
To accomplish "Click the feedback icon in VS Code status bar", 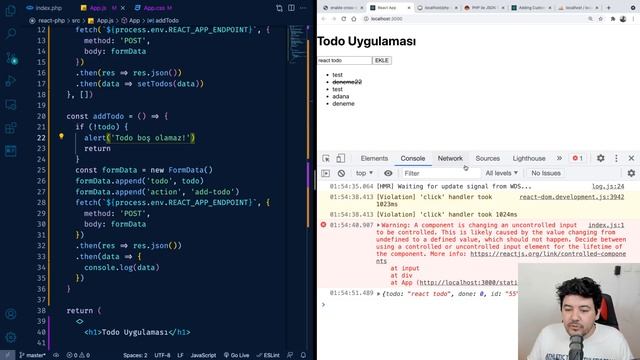I will [290, 355].
